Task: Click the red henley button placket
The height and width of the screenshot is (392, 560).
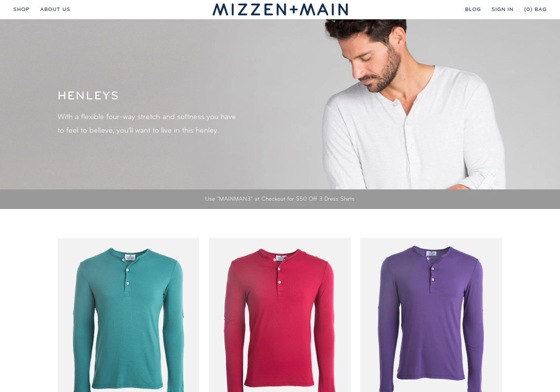Action: click(x=280, y=276)
